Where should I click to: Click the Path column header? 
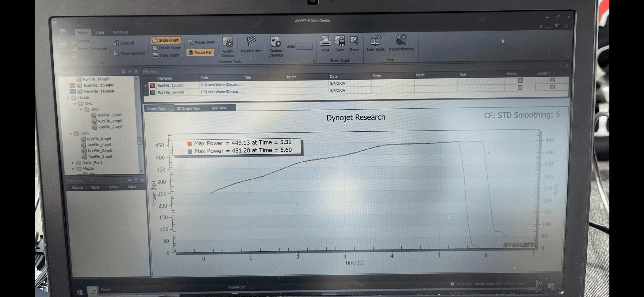204,78
